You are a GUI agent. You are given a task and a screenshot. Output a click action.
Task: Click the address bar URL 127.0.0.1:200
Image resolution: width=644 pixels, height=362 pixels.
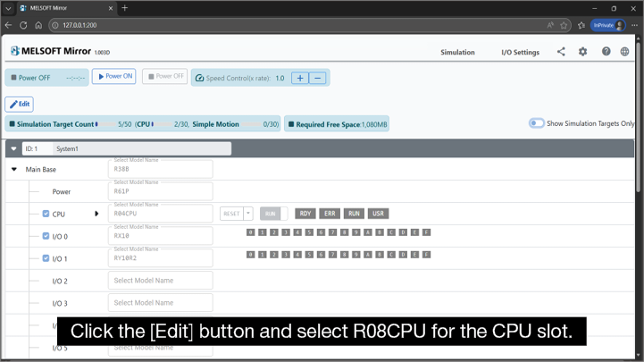[79, 25]
